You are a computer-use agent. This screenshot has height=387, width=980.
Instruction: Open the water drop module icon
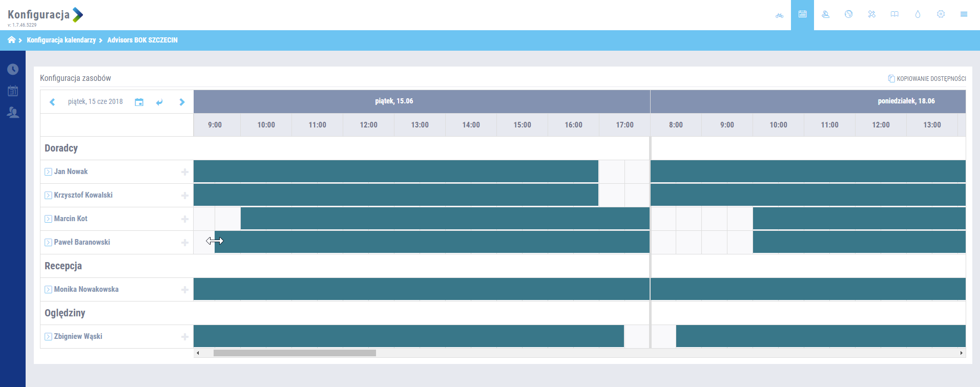pos(918,14)
